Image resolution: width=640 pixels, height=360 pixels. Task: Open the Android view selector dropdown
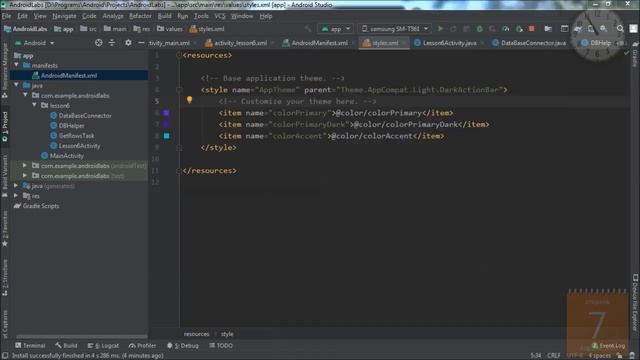(x=35, y=43)
